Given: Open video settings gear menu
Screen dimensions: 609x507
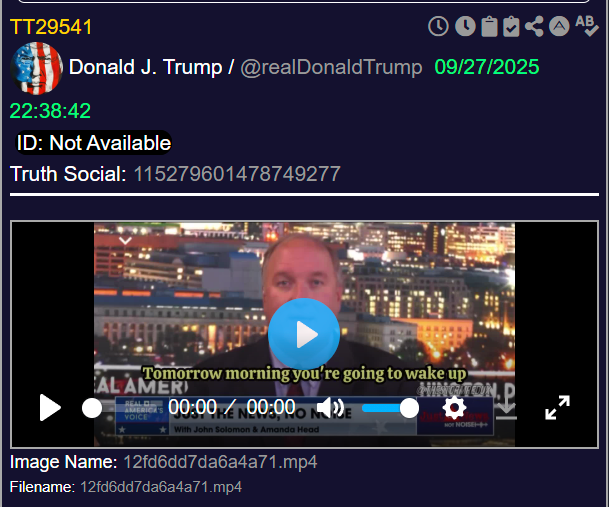Looking at the screenshot, I should click(x=454, y=408).
